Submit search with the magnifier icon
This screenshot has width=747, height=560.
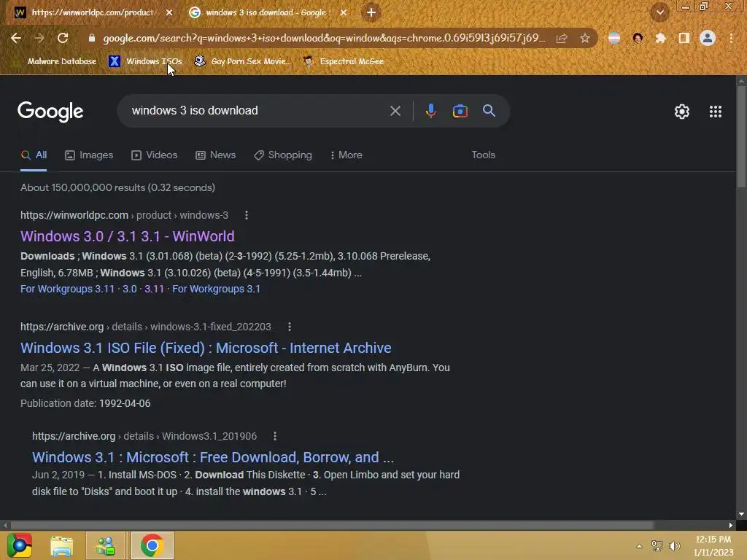click(489, 111)
